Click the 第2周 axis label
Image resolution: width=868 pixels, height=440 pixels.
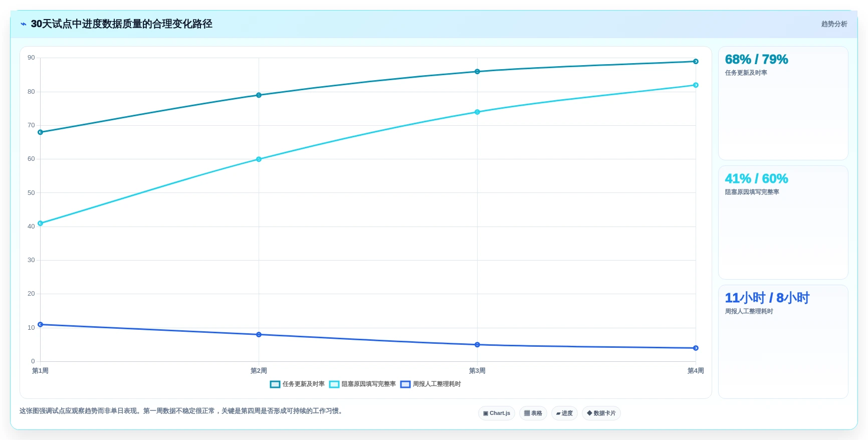click(x=259, y=371)
